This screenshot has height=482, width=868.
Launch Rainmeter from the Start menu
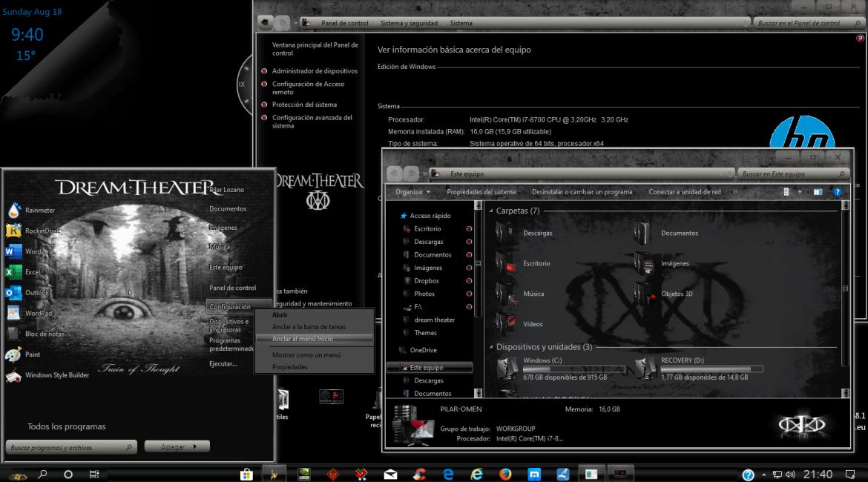(x=39, y=211)
